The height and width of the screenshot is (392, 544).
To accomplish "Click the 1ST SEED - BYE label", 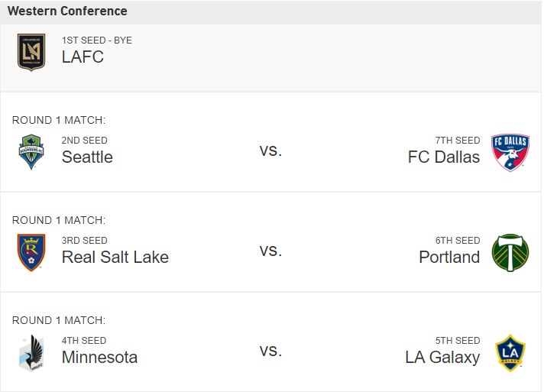I will coord(97,40).
